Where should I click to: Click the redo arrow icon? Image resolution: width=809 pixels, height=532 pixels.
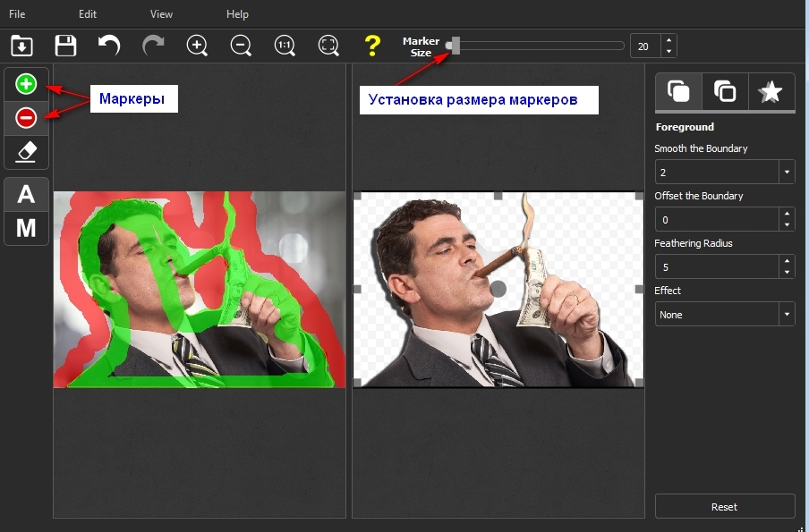pos(153,46)
